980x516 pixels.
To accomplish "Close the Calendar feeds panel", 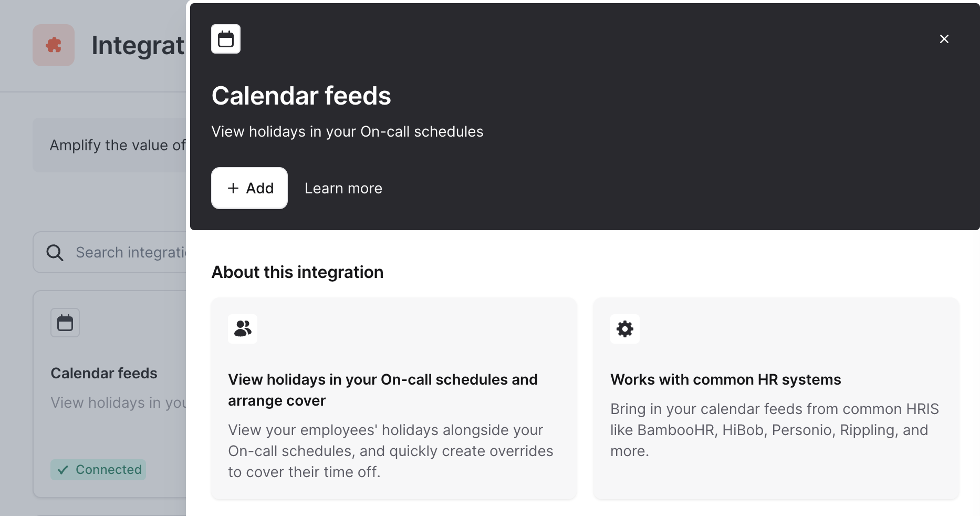I will [x=944, y=39].
